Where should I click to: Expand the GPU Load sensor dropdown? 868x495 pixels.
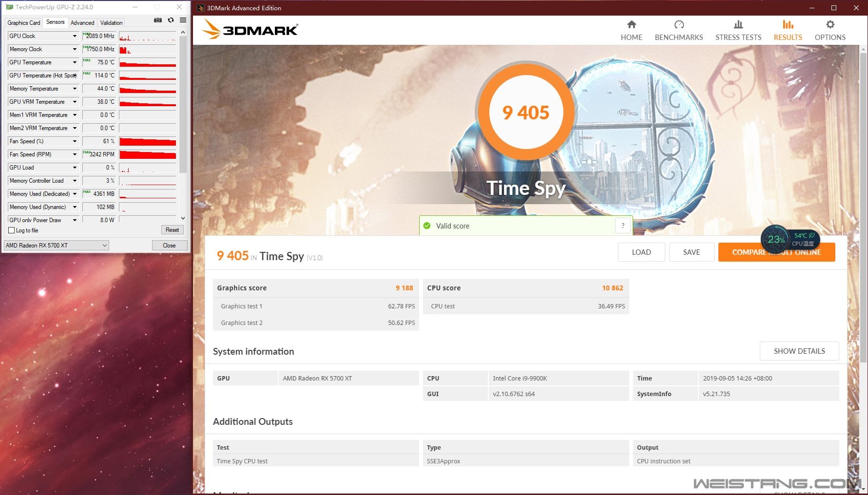coord(75,168)
